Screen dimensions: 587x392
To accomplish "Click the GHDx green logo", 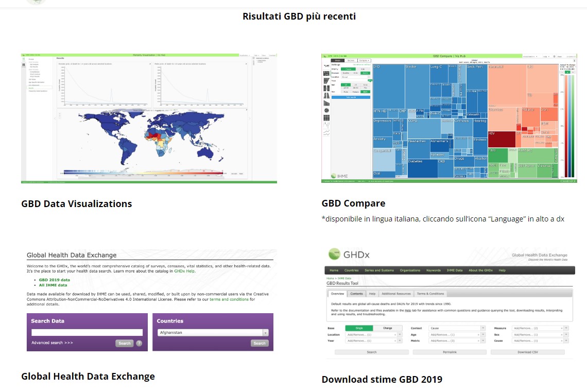I will (x=335, y=254).
